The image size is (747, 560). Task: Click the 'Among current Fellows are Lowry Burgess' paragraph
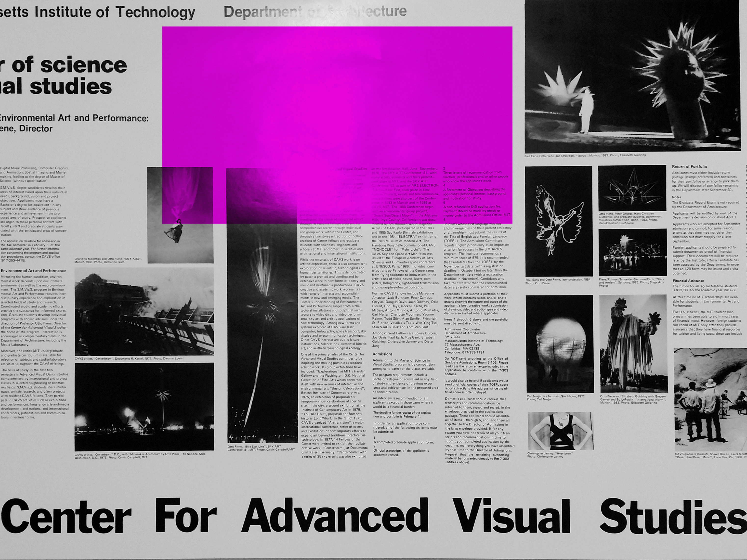pos(405,339)
